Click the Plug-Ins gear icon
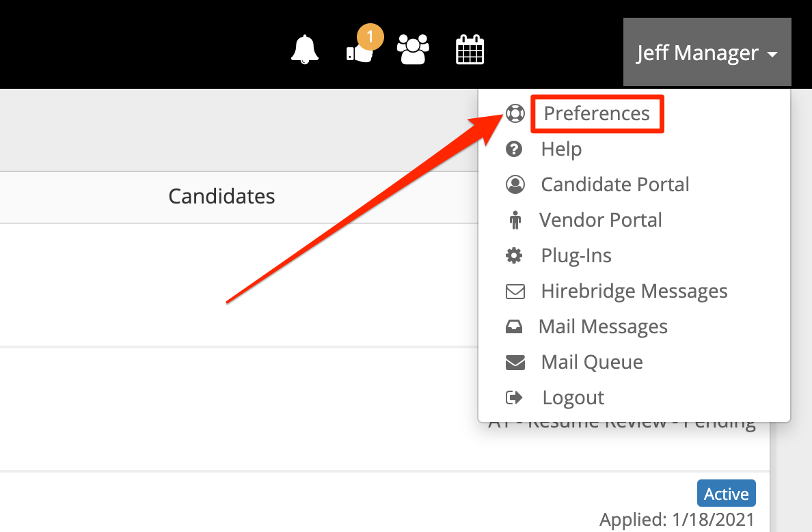 pyautogui.click(x=515, y=255)
